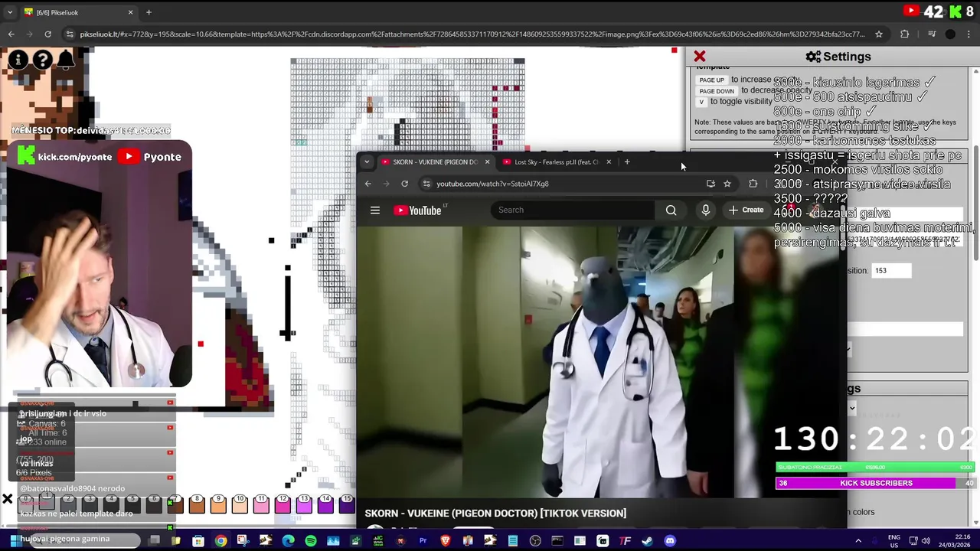Open Spotify from the taskbar
The width and height of the screenshot is (980, 551).
pyautogui.click(x=311, y=541)
